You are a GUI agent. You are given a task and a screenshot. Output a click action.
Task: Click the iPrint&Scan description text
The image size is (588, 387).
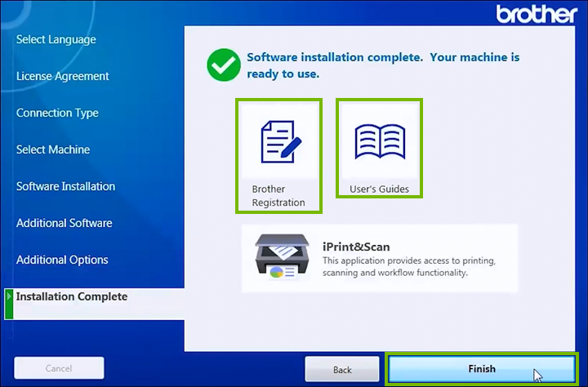tap(409, 267)
